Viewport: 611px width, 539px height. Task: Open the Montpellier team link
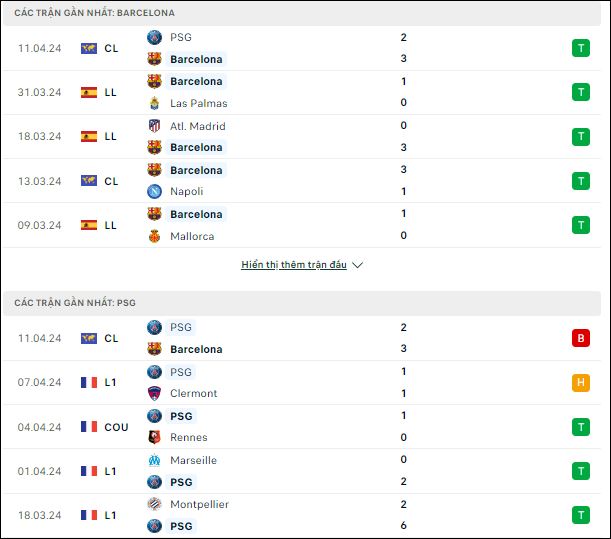point(200,504)
